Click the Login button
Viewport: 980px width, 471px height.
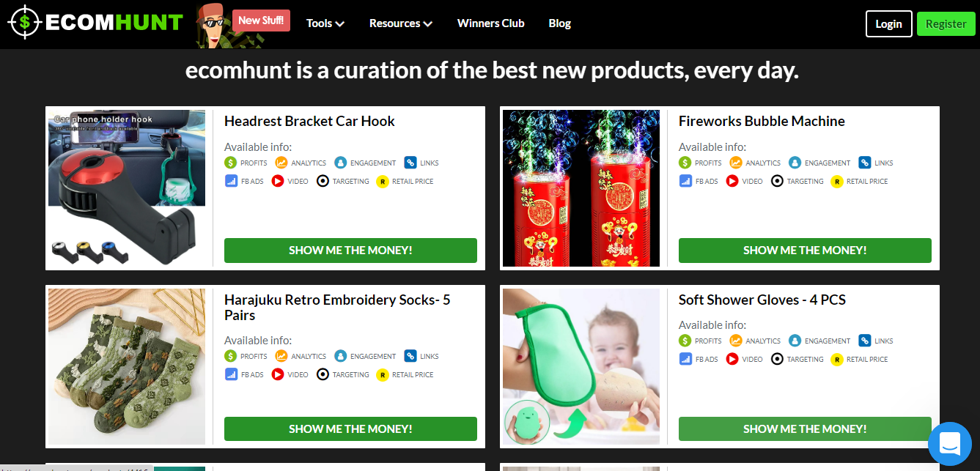[x=888, y=23]
